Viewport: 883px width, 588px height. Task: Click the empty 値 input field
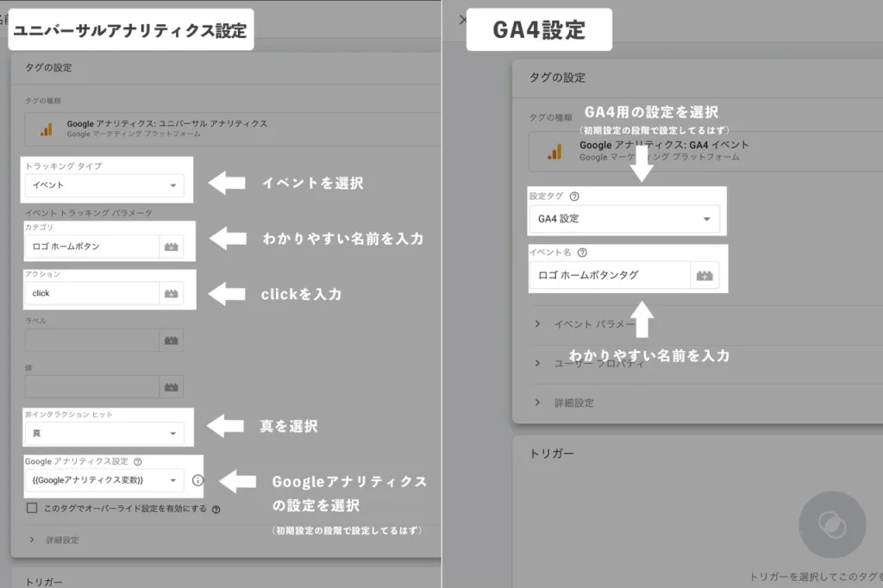(x=91, y=387)
